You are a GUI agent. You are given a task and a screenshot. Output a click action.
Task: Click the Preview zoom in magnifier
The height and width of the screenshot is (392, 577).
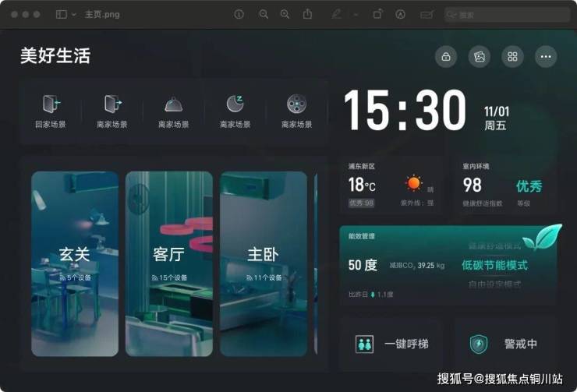pos(285,14)
